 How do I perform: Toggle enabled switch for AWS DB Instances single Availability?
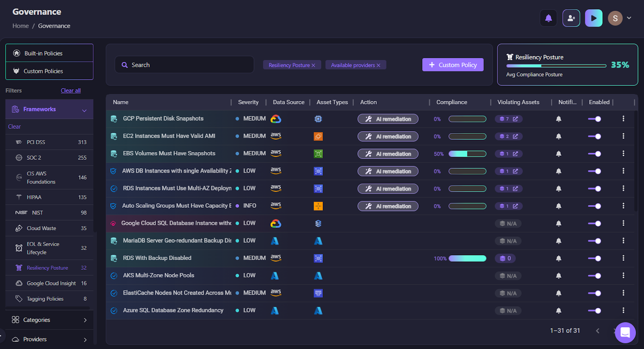point(594,171)
